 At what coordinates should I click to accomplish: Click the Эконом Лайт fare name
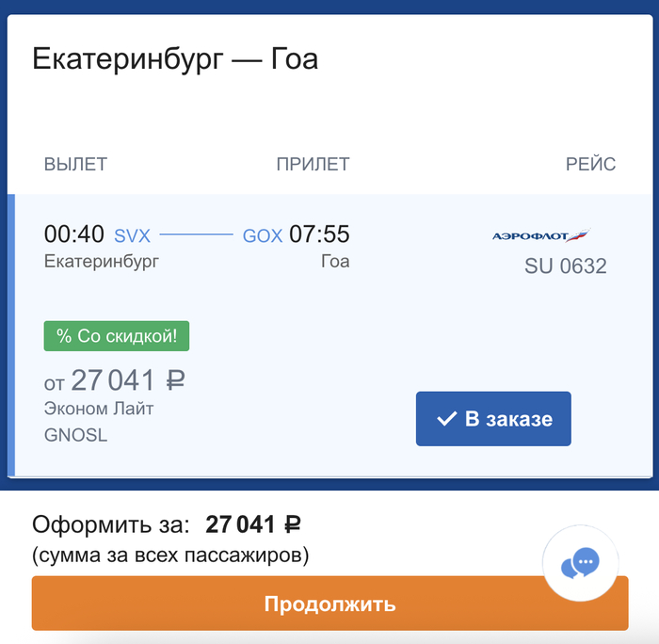click(99, 409)
